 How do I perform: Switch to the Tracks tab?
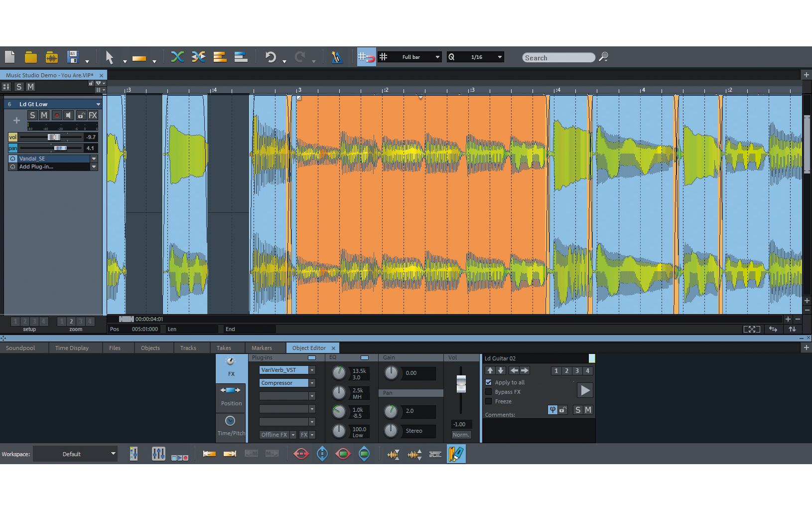pyautogui.click(x=188, y=348)
